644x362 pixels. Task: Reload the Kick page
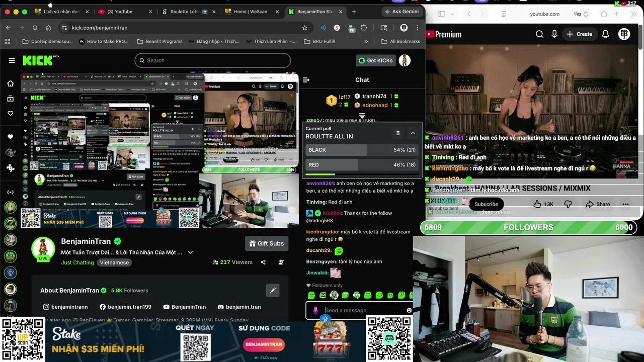coord(35,28)
